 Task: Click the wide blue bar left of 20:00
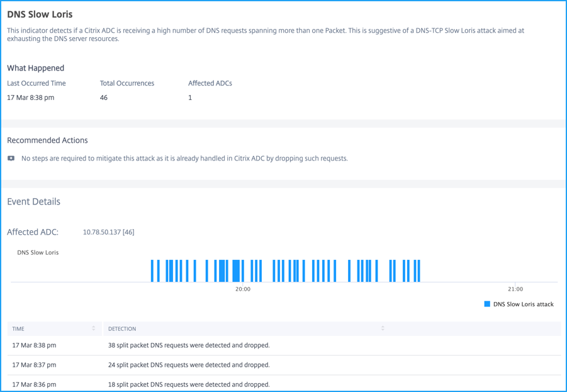tap(236, 271)
